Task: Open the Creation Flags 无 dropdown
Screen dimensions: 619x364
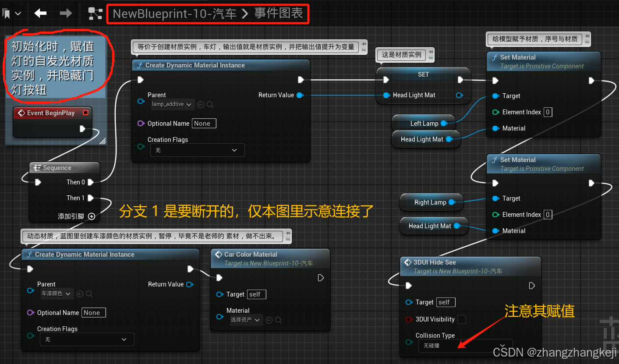Action: point(197,150)
